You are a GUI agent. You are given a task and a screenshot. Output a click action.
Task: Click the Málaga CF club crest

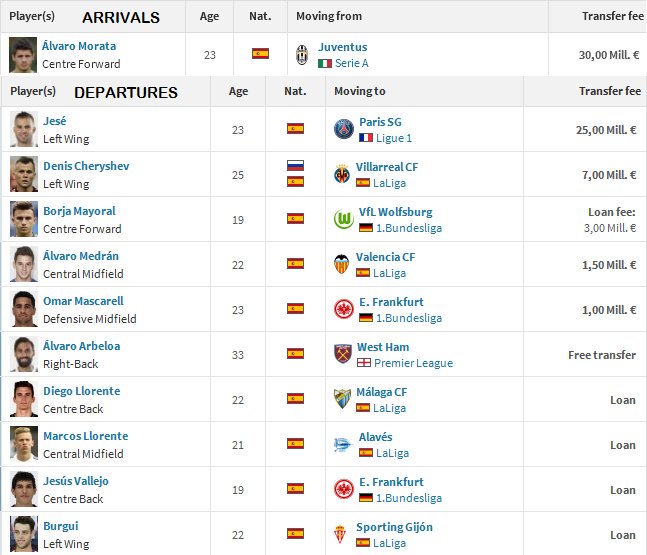click(342, 399)
